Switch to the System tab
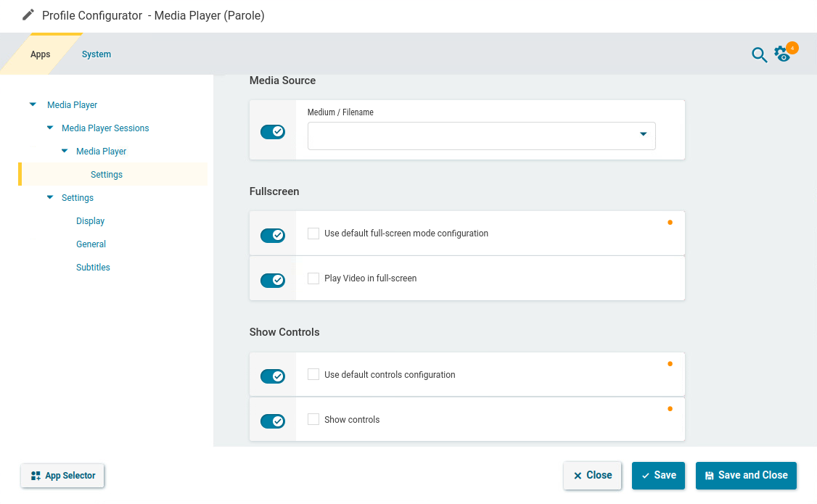The height and width of the screenshot is (504, 817). point(97,54)
